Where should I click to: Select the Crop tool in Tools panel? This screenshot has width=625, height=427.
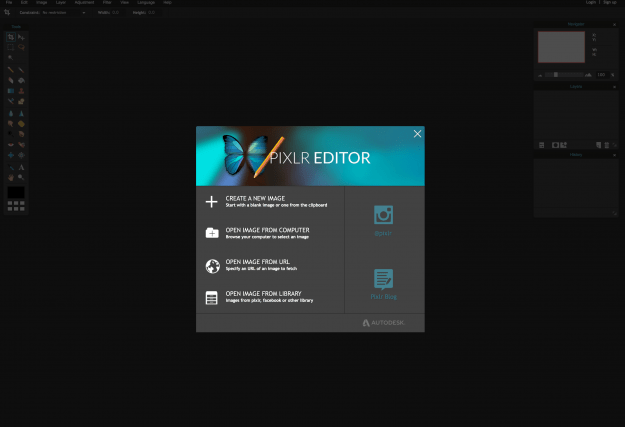tap(11, 37)
